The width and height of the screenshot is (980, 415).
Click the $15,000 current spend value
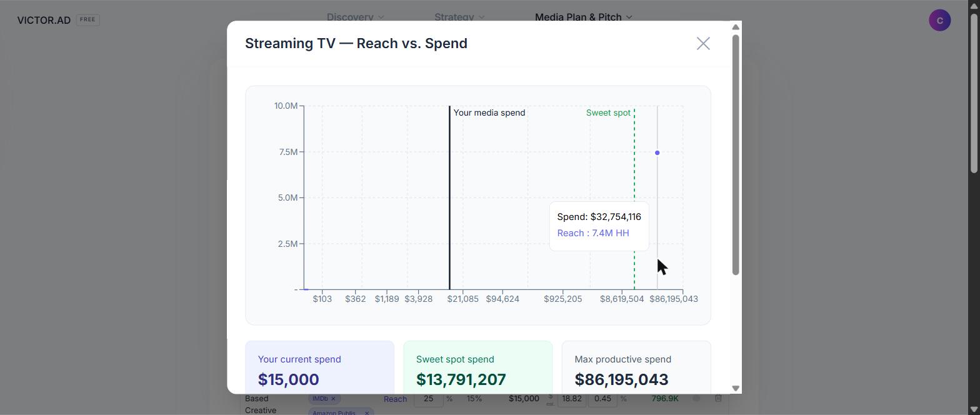coord(289,379)
